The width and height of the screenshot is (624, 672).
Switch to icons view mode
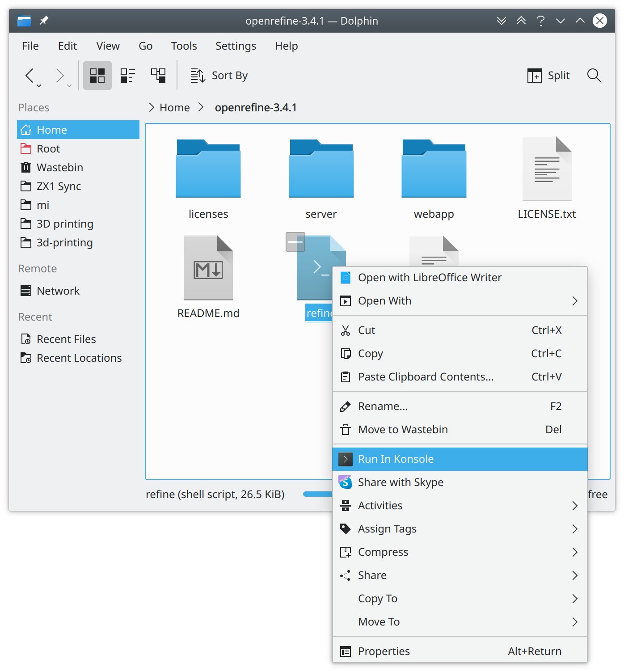click(x=97, y=75)
